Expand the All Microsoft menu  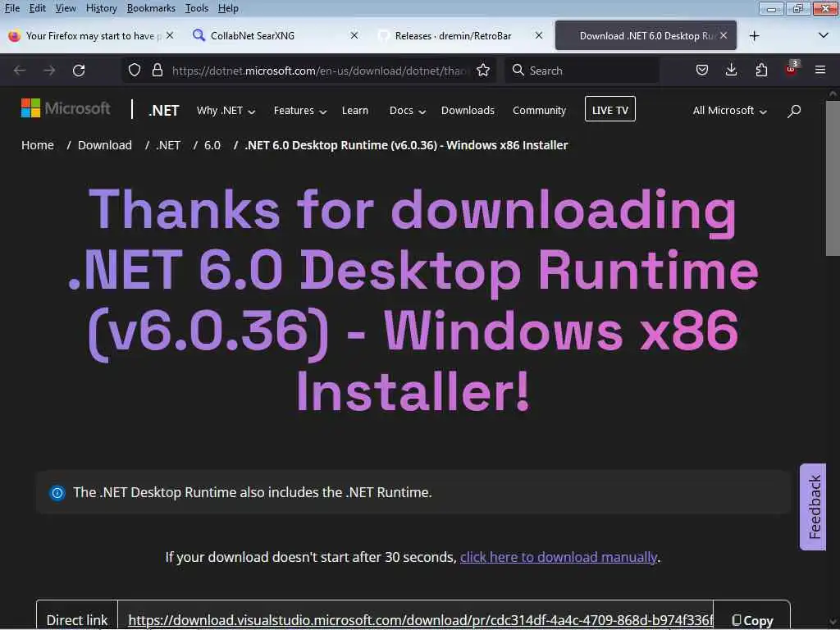click(x=729, y=111)
